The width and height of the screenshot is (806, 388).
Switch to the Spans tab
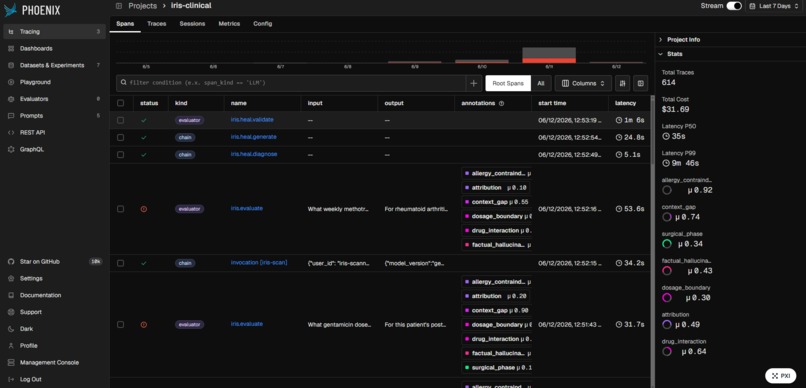pos(125,24)
